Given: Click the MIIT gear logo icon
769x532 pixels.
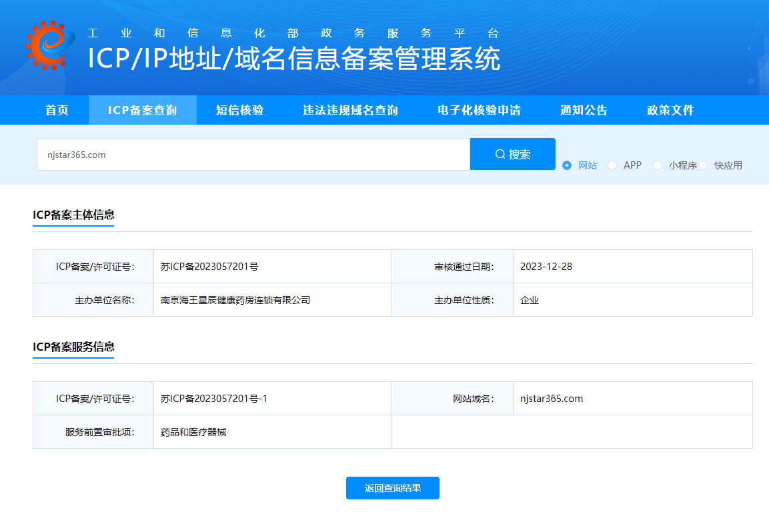Looking at the screenshot, I should [51, 45].
